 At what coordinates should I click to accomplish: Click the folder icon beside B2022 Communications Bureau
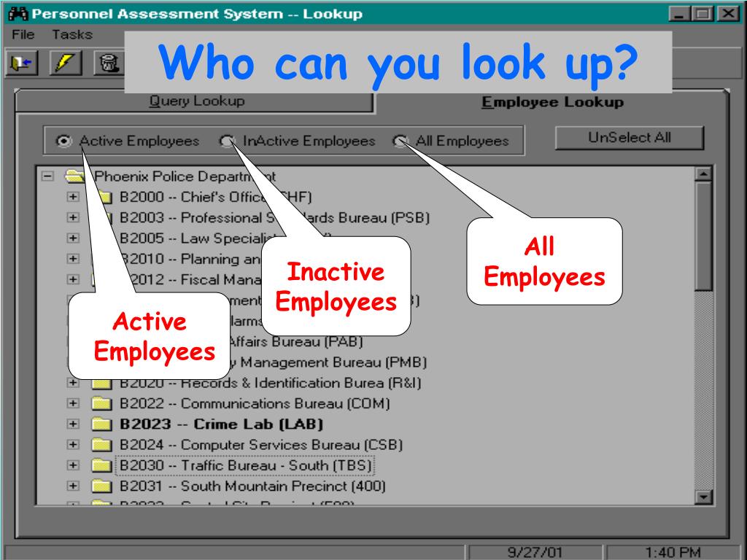click(101, 404)
